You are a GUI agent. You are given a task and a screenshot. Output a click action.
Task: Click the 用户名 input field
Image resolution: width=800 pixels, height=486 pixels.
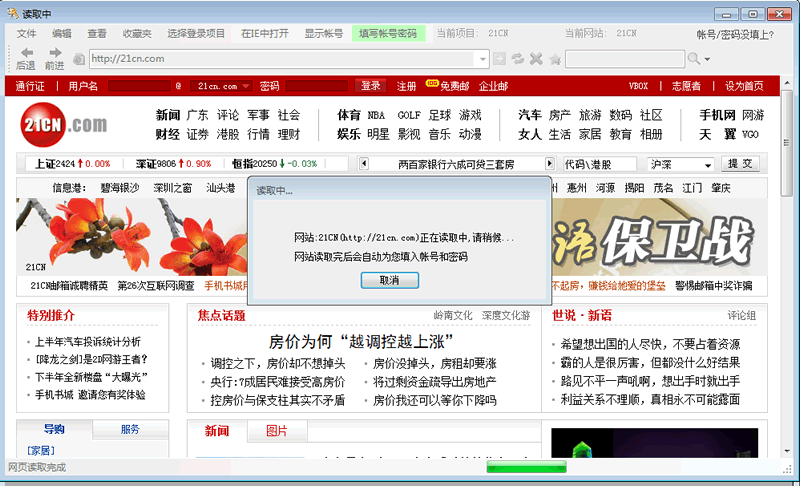139,86
